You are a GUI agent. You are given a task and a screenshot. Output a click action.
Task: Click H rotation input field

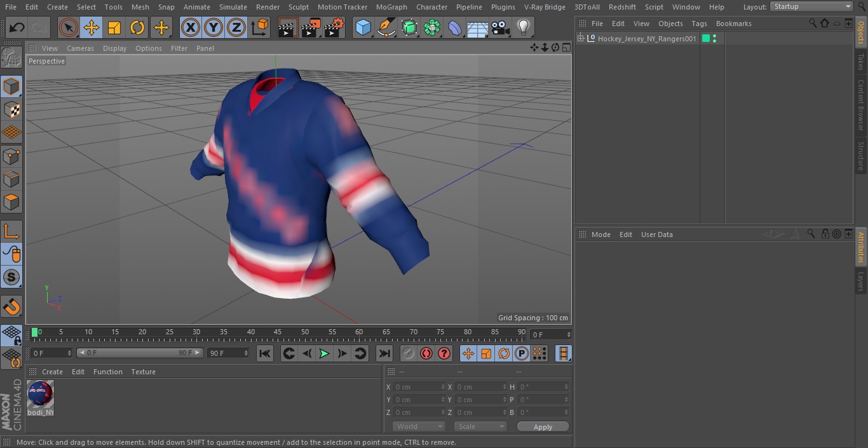click(x=544, y=387)
